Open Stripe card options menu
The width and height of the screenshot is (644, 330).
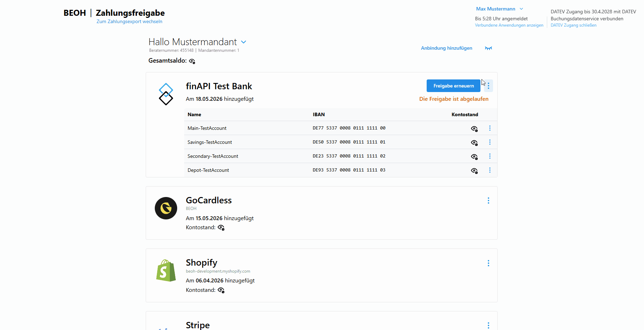pyautogui.click(x=489, y=325)
